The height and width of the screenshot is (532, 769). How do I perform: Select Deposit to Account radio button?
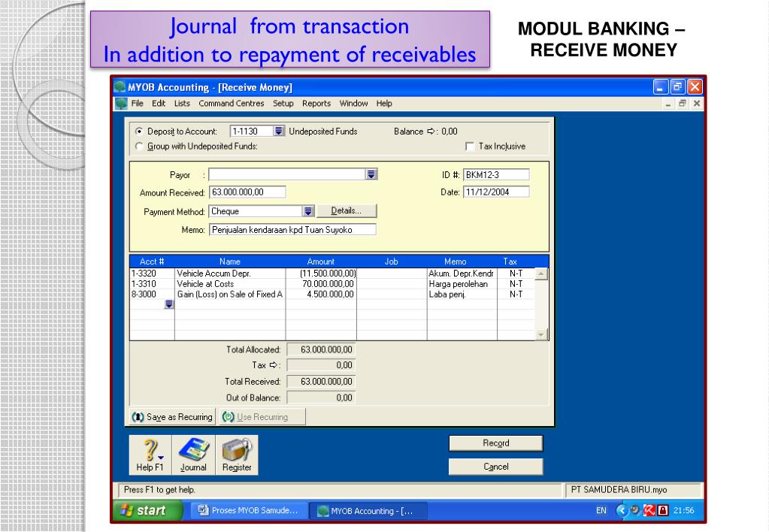[139, 131]
